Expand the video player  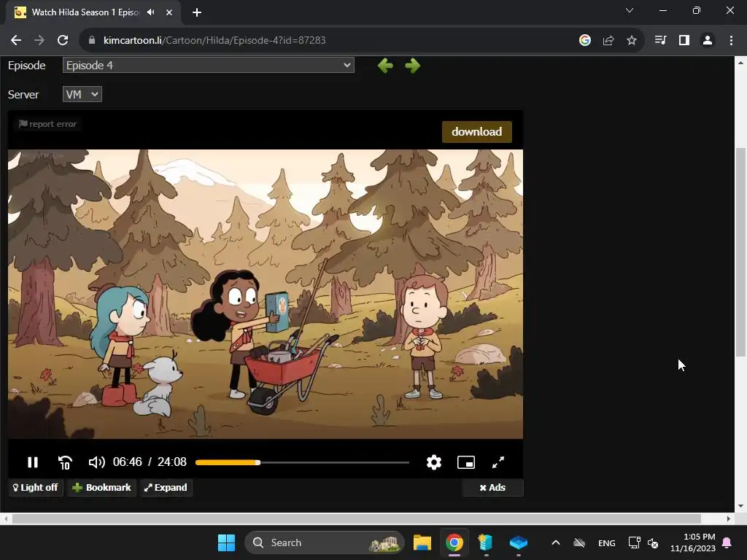pos(166,488)
